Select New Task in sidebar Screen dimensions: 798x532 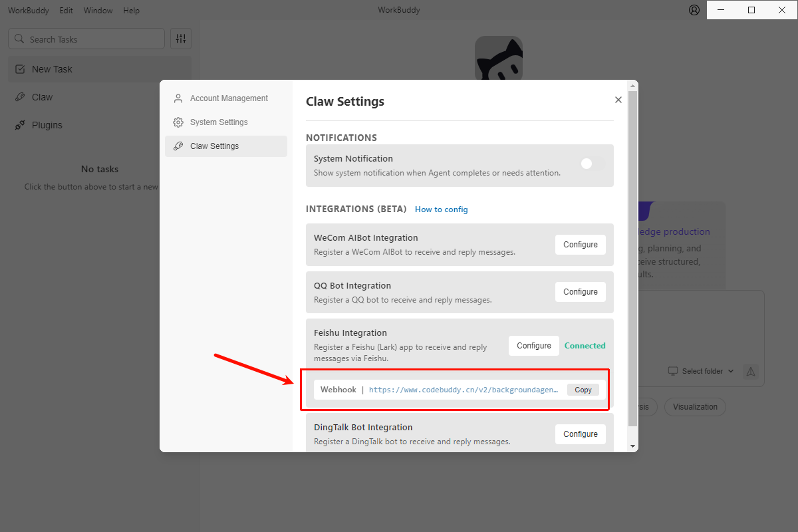point(100,69)
